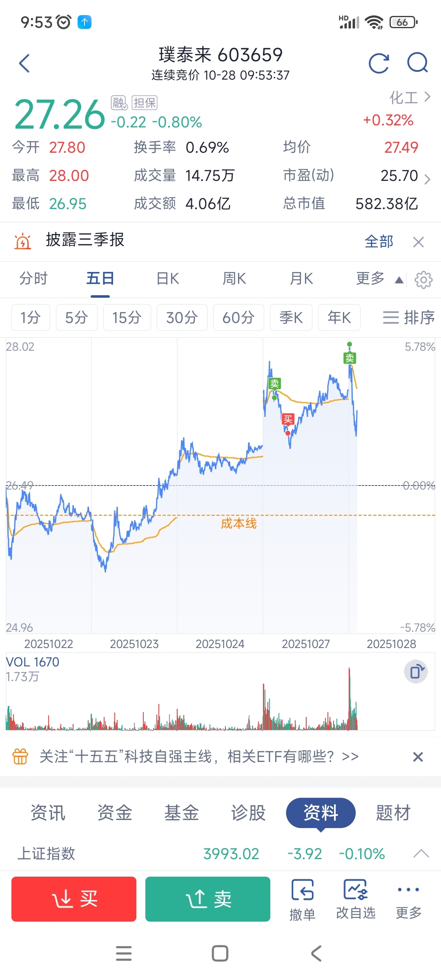Open the stock search magnifier icon

tap(417, 63)
